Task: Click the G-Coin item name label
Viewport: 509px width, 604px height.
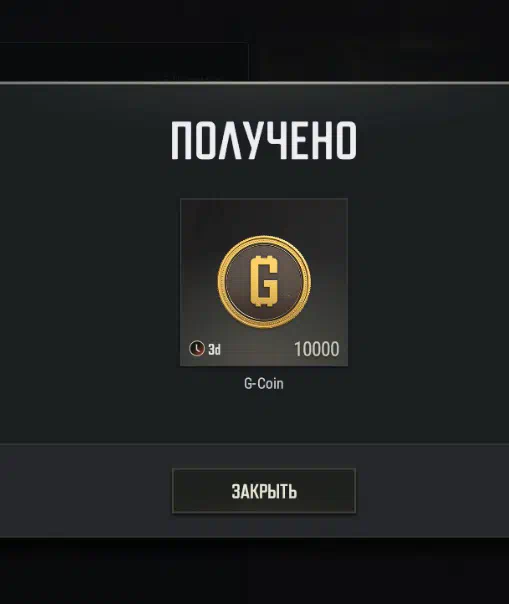Action: [x=264, y=384]
